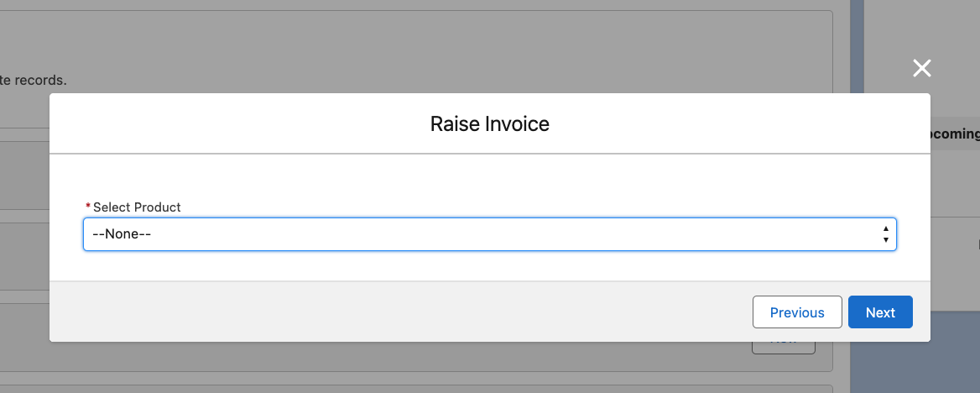
Task: Click the red required asterisk
Action: pos(88,207)
